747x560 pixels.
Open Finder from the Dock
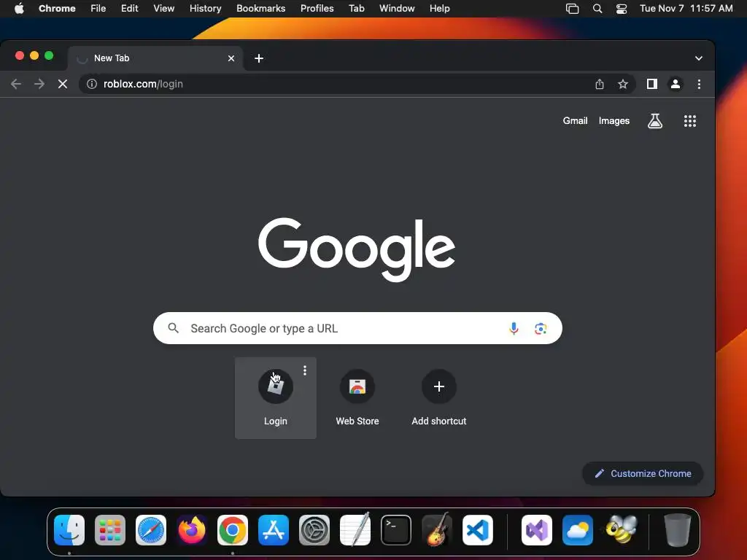[69, 530]
